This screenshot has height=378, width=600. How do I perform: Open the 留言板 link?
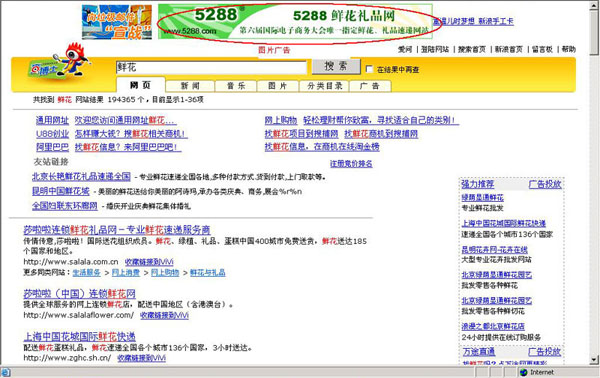[x=542, y=49]
